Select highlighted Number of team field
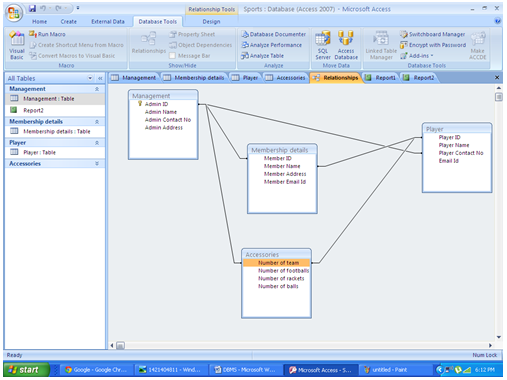This screenshot has width=507, height=380. click(x=276, y=263)
